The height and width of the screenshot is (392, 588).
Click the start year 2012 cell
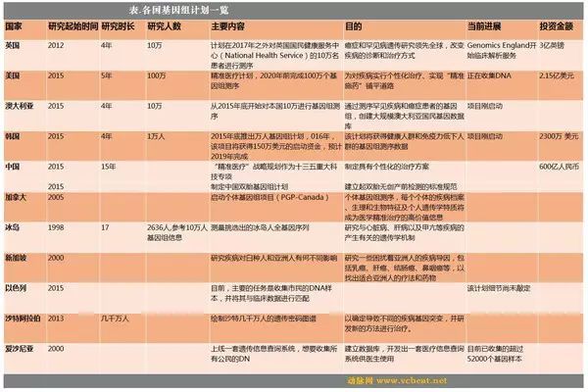pyautogui.click(x=56, y=45)
